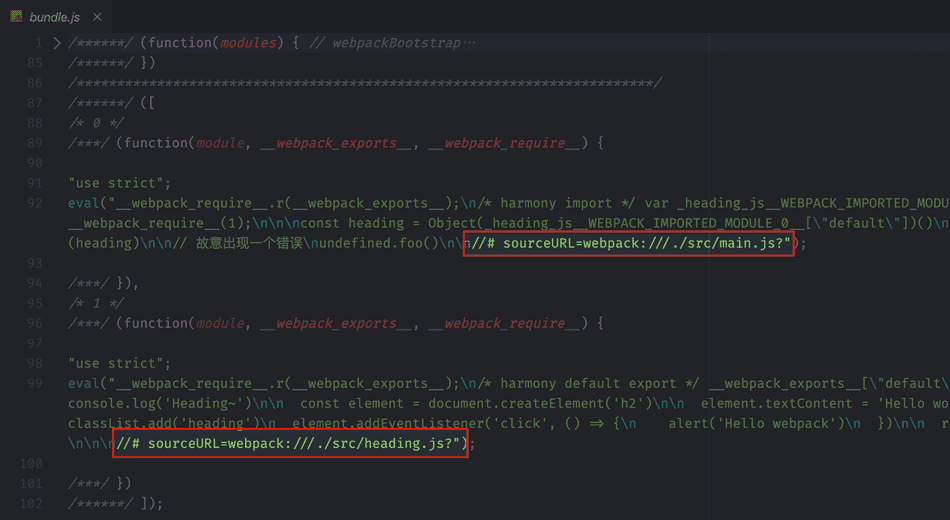Click line number 99 in the gutter
This screenshot has width=950, height=520.
pos(34,383)
